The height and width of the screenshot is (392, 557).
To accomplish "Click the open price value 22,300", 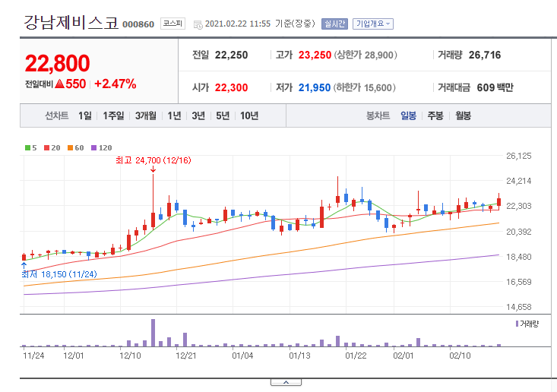I will (231, 87).
